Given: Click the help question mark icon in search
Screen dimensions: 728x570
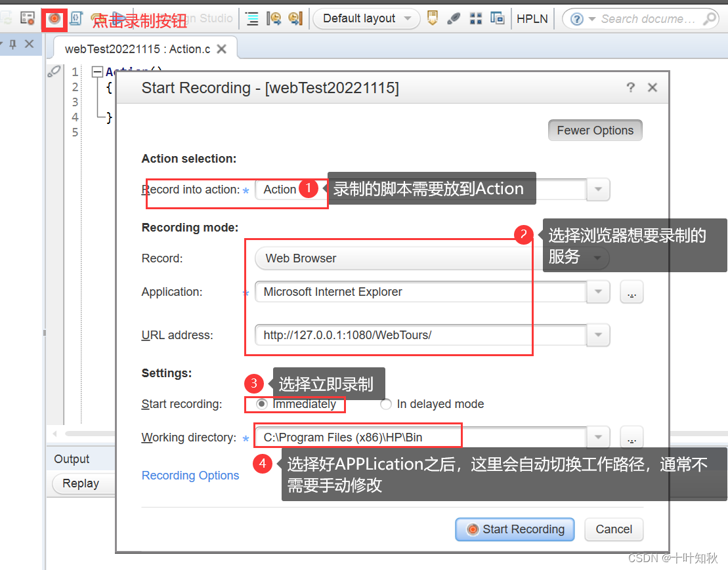Looking at the screenshot, I should click(x=576, y=19).
